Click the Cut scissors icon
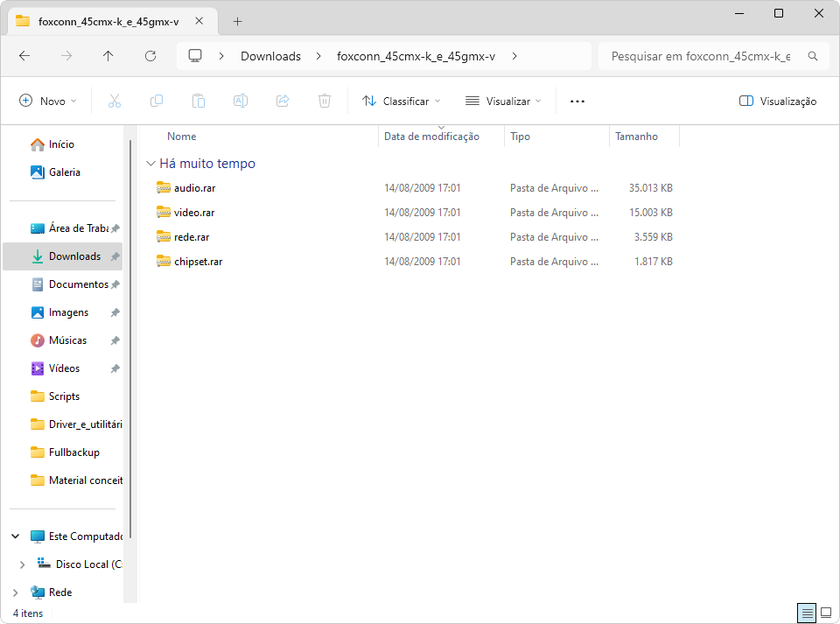Viewport: 840px width, 624px height. [x=115, y=101]
